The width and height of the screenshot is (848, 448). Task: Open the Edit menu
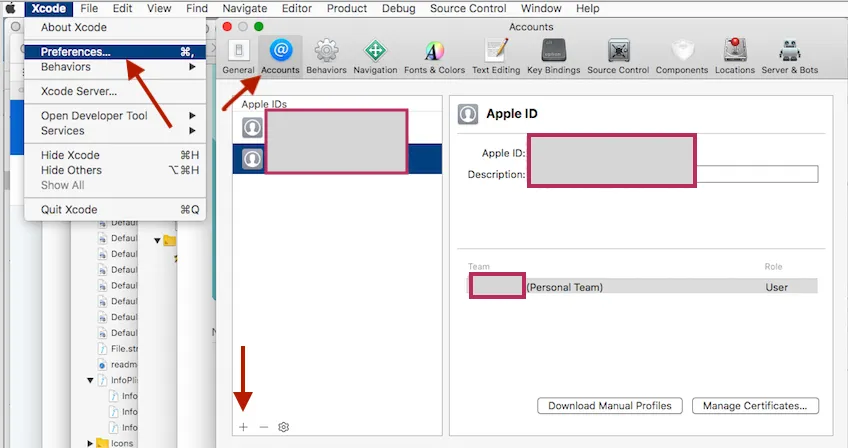(123, 8)
